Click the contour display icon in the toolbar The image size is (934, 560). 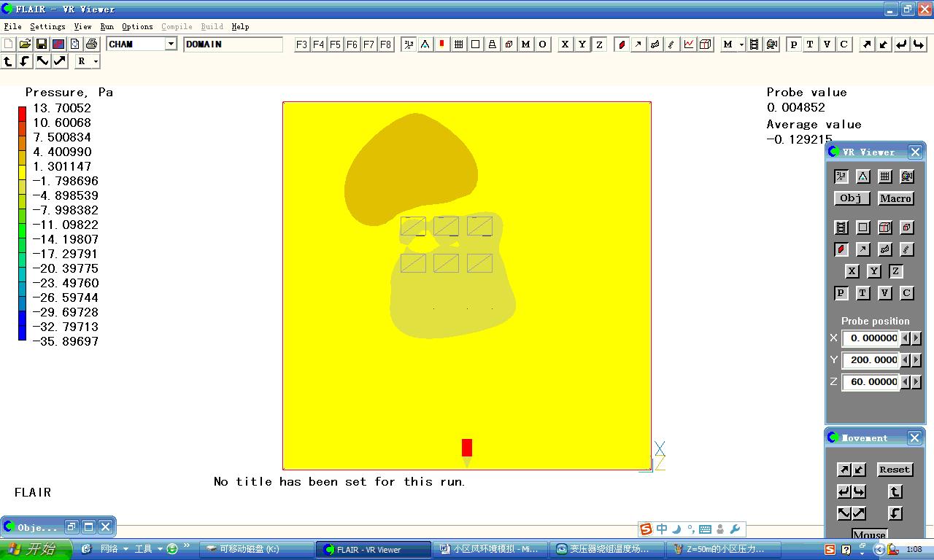622,44
